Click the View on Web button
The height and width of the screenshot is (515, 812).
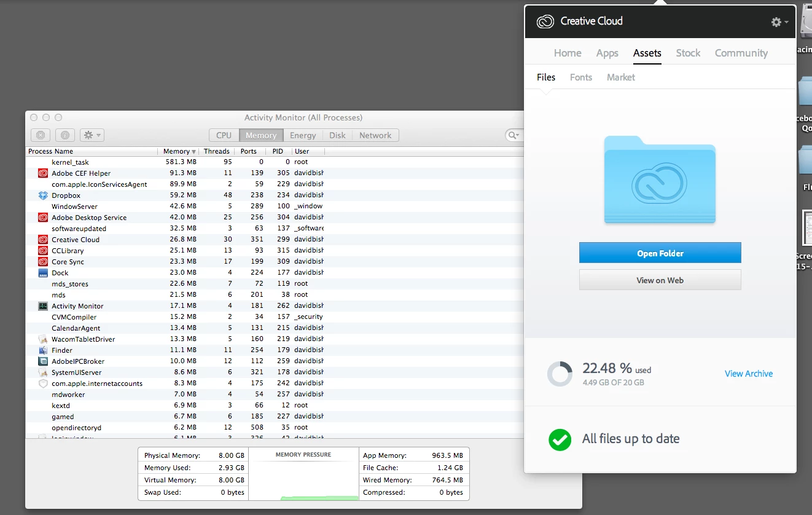(x=660, y=280)
